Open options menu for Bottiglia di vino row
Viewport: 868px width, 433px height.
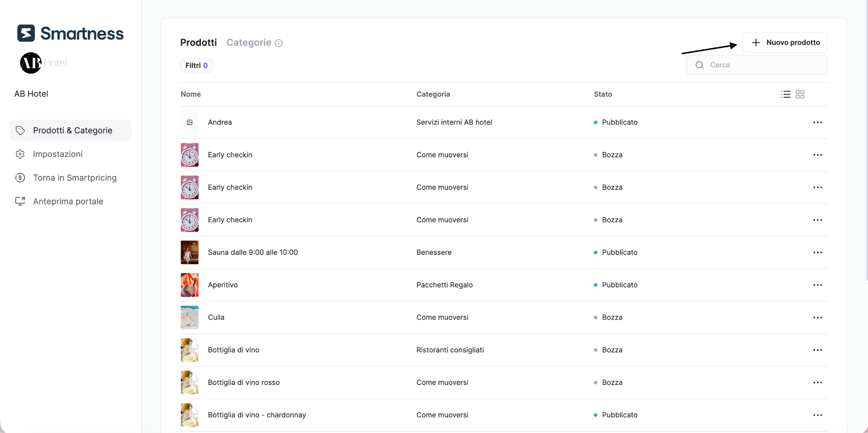[818, 350]
